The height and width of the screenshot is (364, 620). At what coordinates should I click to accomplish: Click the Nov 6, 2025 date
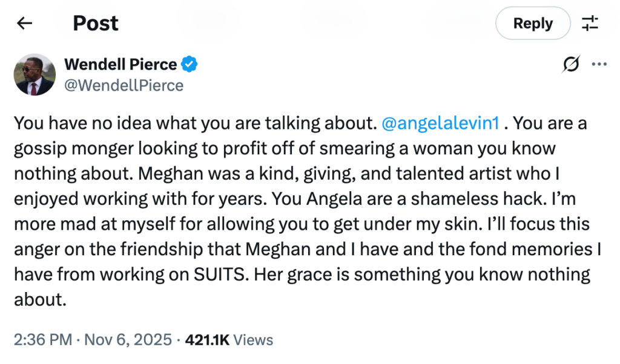click(x=128, y=340)
